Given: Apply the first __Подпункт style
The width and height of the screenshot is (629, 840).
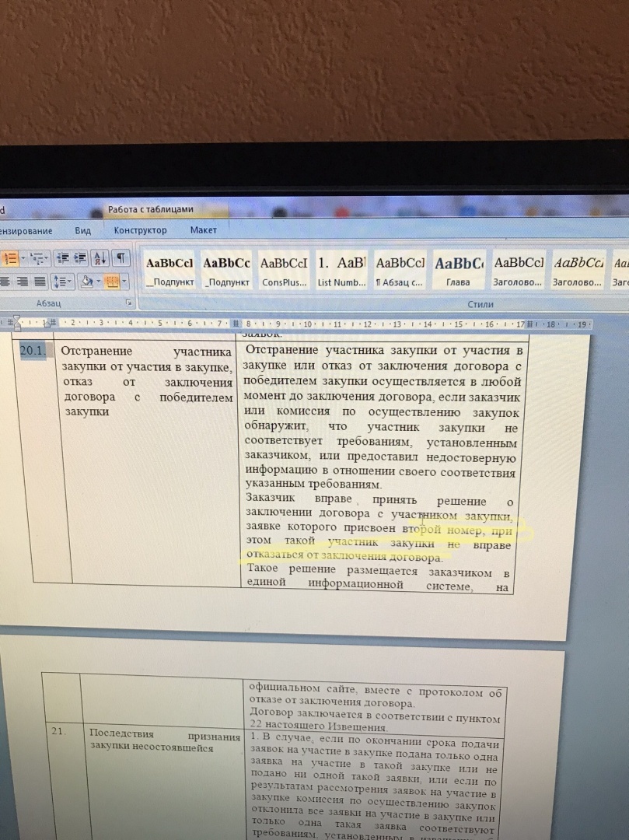Looking at the screenshot, I should point(169,271).
